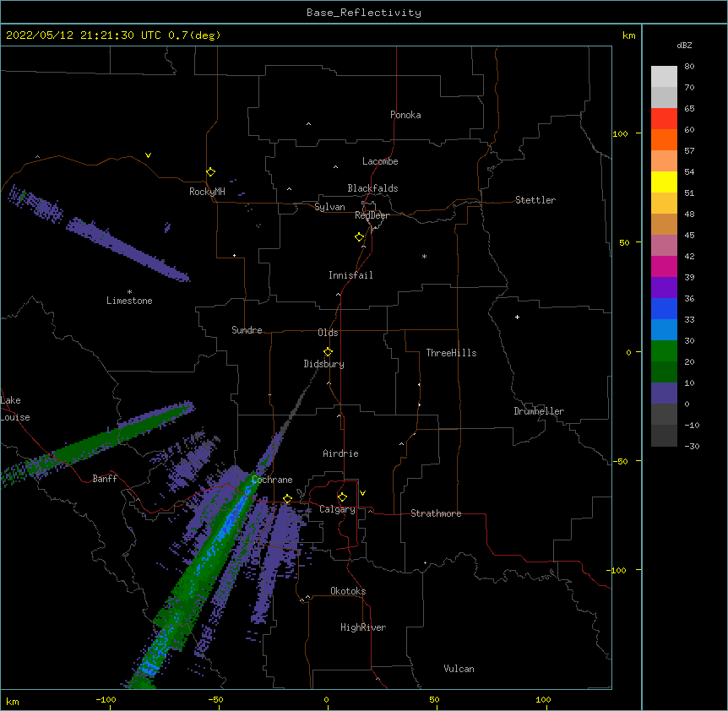
Task: Click the RockyMH label
Action: (x=207, y=192)
